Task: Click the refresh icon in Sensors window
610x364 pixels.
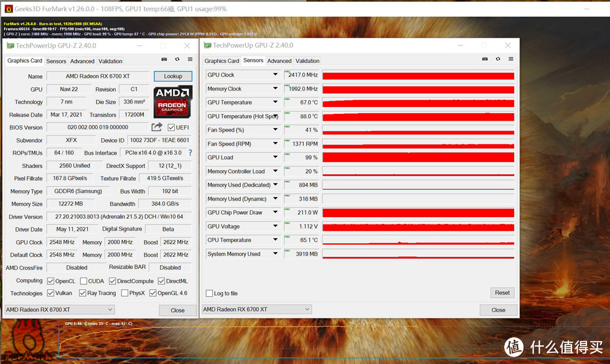Action: (498, 58)
